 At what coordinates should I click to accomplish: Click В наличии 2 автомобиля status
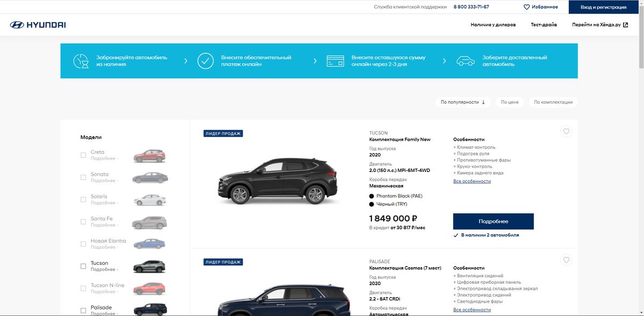[486, 235]
